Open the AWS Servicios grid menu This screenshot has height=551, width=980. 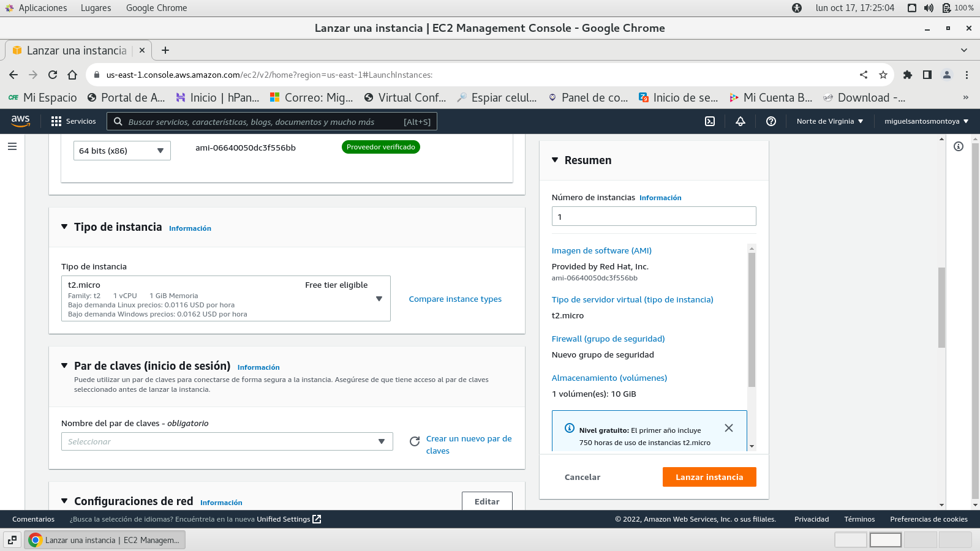click(73, 121)
